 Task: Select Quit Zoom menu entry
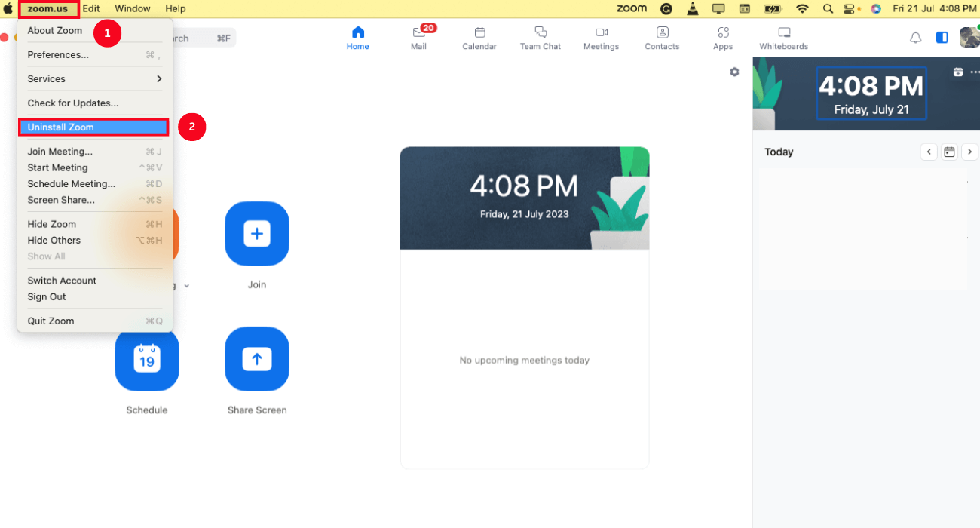coord(95,321)
